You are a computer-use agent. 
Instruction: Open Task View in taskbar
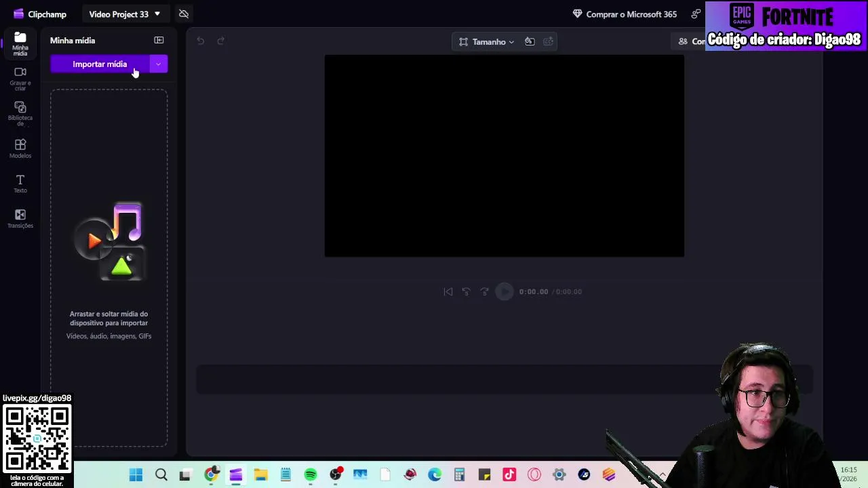[x=184, y=475]
